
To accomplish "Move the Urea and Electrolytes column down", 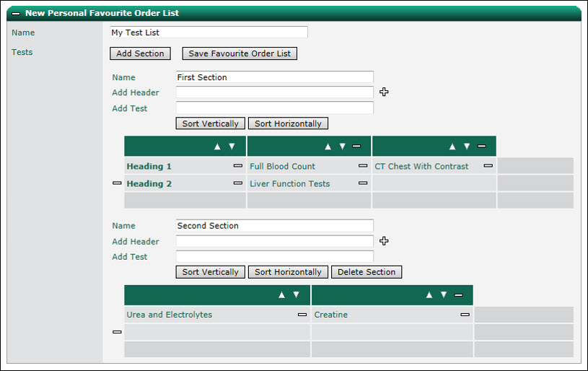I will click(x=297, y=294).
